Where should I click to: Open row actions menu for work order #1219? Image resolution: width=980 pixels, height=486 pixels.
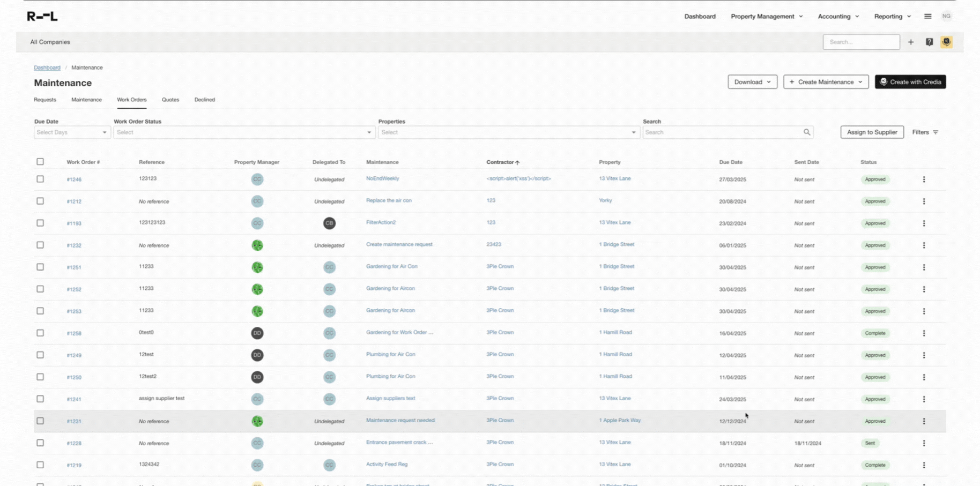[x=924, y=465]
